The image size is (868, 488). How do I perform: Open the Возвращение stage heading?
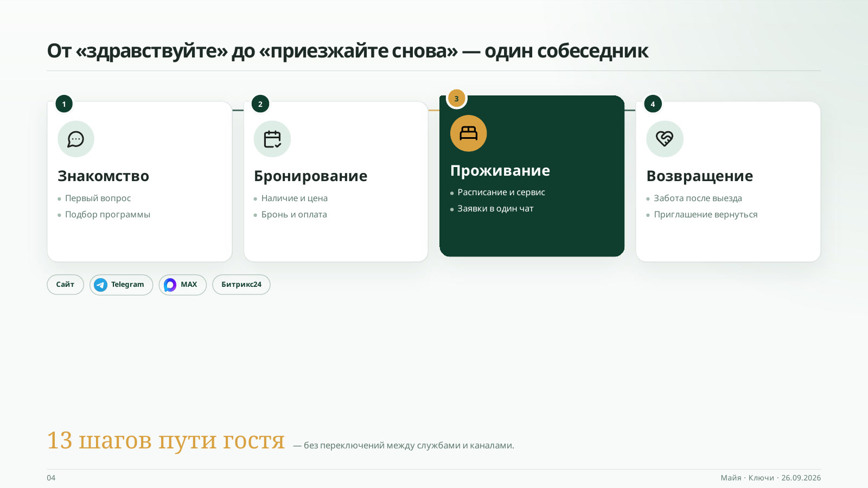tap(700, 176)
